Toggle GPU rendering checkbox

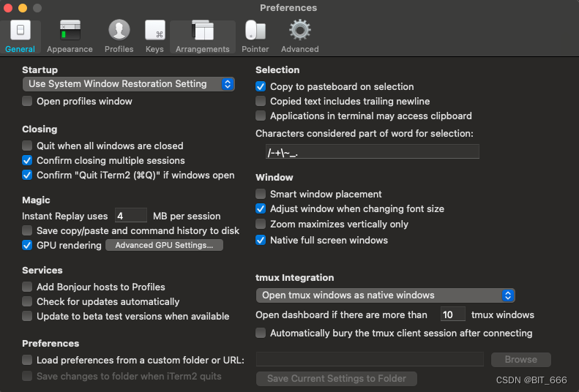point(27,245)
